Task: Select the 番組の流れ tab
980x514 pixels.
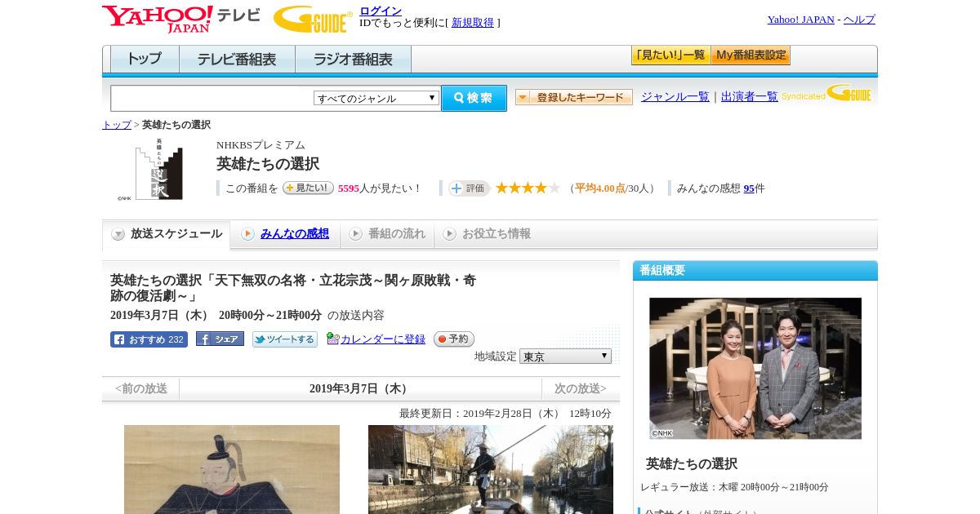Action: (x=387, y=234)
